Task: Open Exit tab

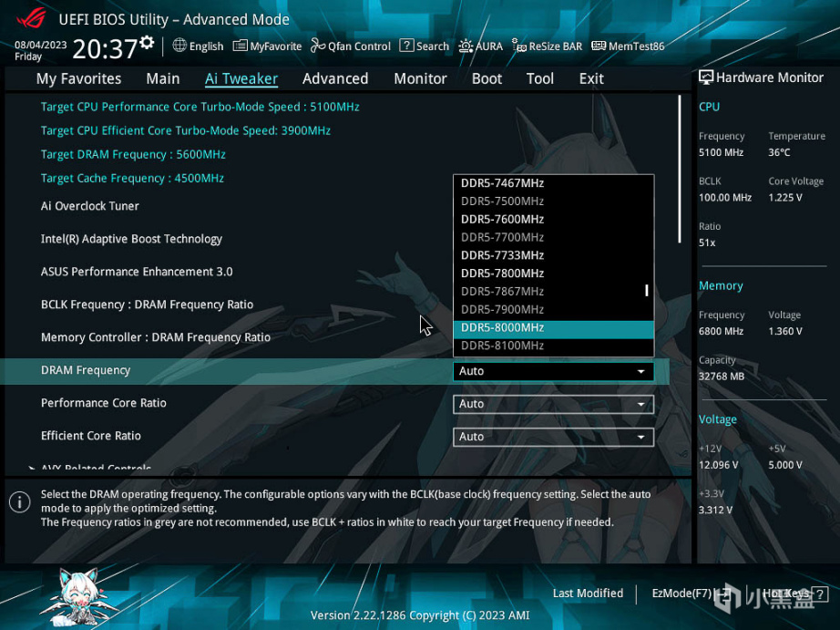Action: (591, 78)
